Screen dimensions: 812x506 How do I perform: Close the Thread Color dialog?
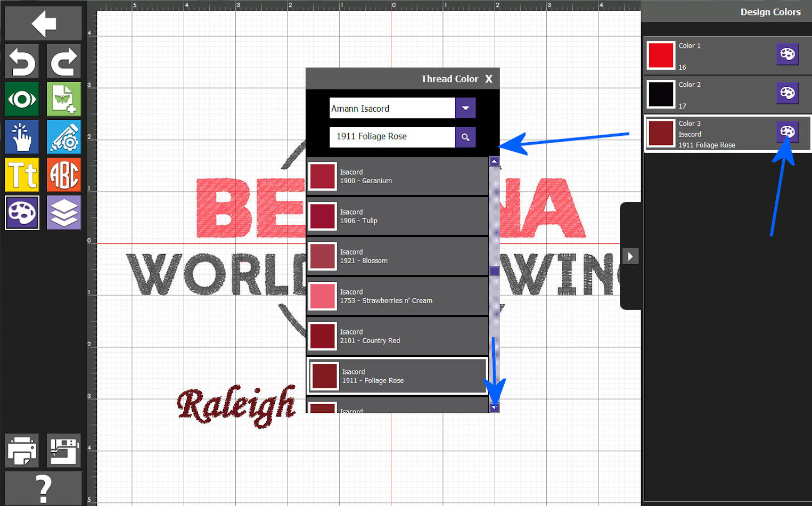pos(489,79)
